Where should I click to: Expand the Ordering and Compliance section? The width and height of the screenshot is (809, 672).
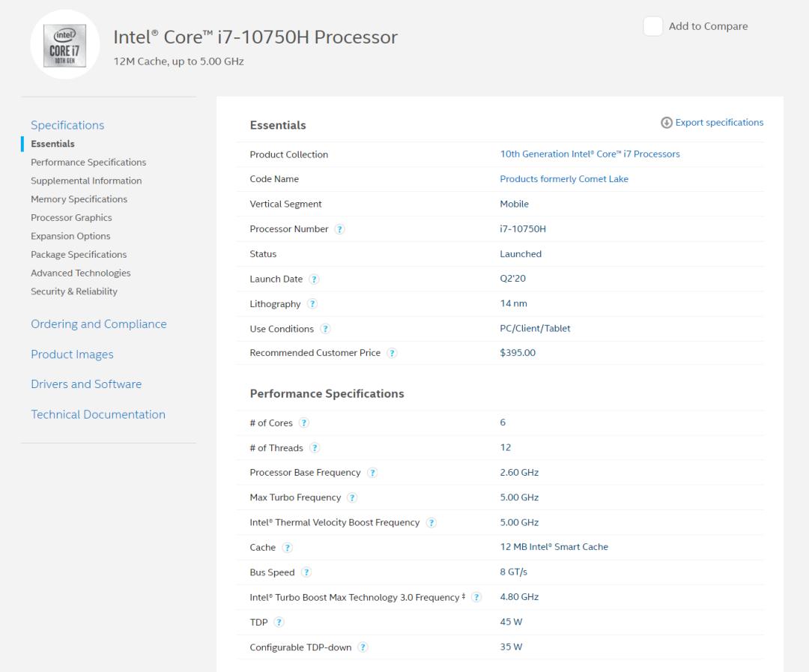[x=99, y=324]
